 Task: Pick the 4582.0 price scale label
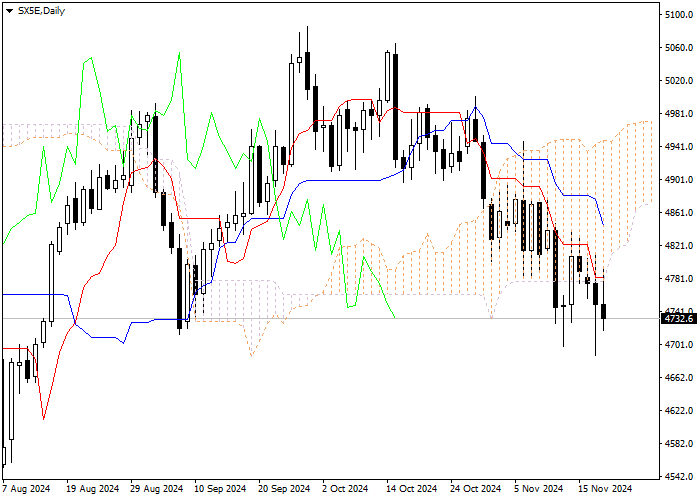(679, 444)
